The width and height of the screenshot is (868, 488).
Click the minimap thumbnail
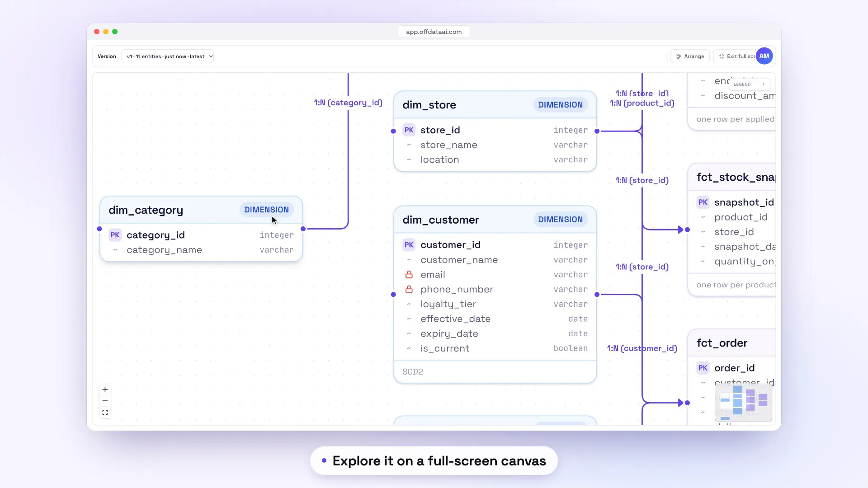click(x=743, y=403)
